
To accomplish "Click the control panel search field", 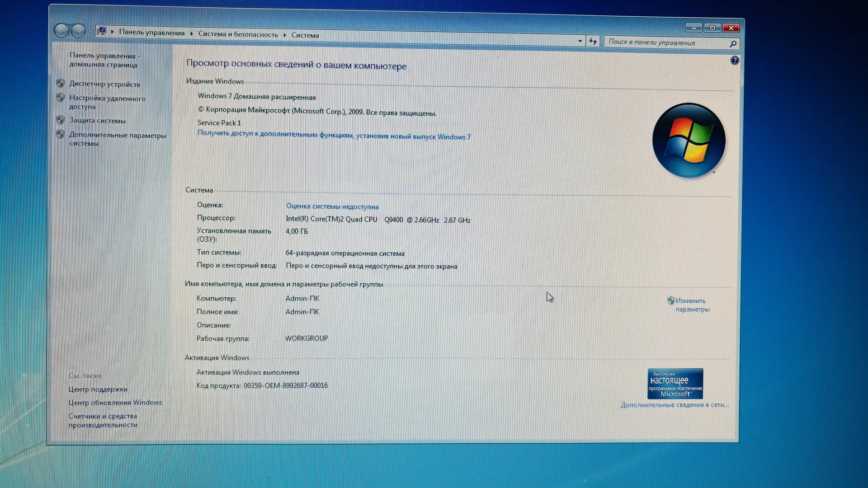I will tap(667, 42).
